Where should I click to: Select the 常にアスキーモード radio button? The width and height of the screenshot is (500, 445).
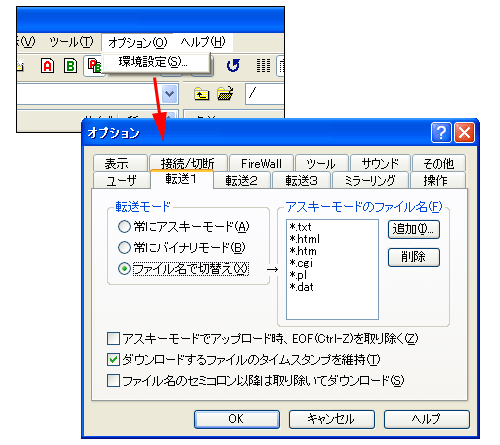click(124, 227)
